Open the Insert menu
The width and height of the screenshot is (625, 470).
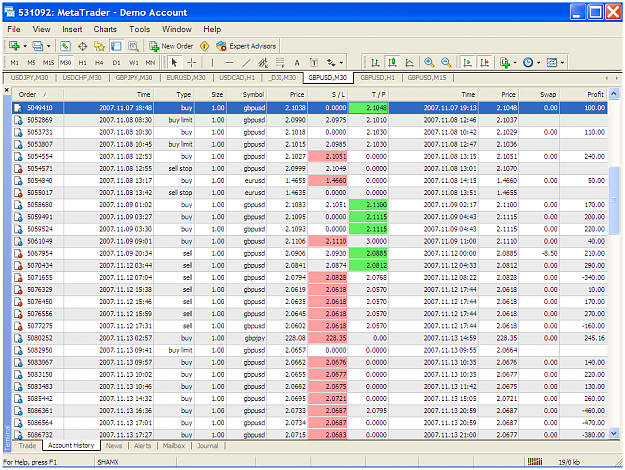72,29
